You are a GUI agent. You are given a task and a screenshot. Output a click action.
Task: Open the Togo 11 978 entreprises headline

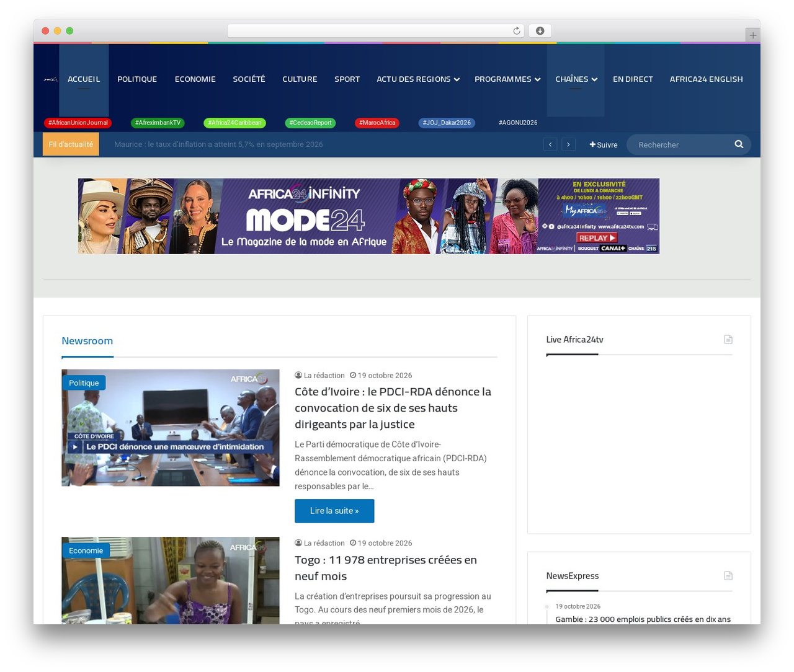tap(386, 568)
